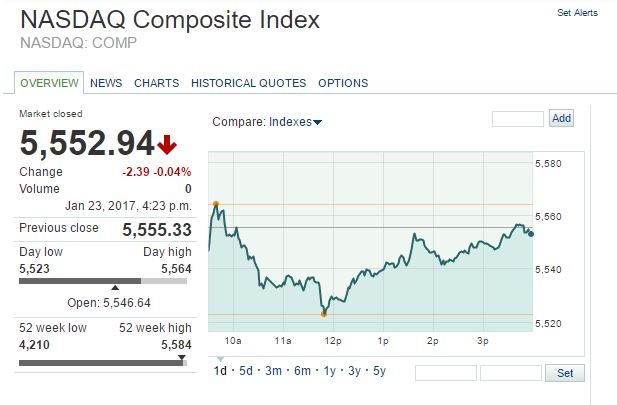
Task: Switch to the Charts tab
Action: [x=156, y=83]
